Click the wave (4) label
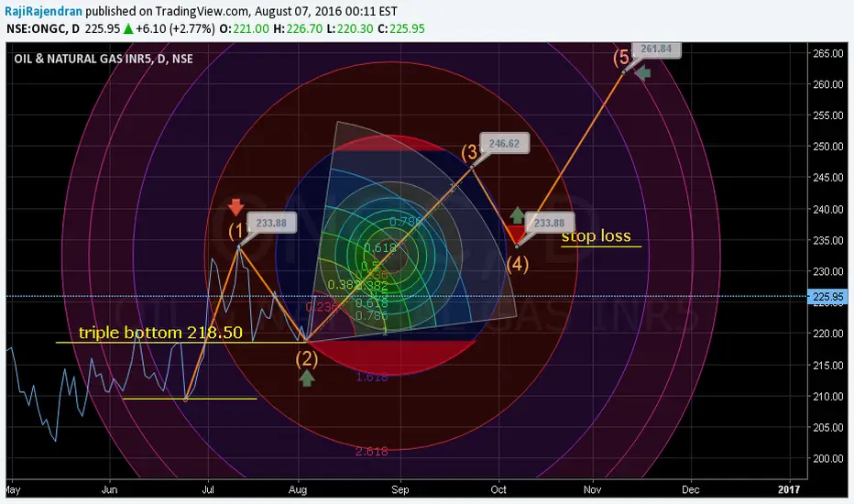 518,264
